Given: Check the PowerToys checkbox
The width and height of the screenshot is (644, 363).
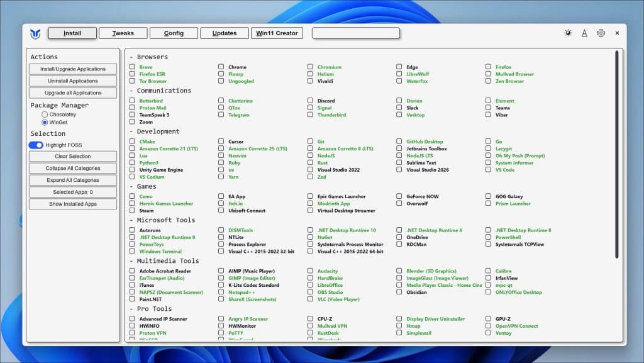Looking at the screenshot, I should (x=132, y=244).
